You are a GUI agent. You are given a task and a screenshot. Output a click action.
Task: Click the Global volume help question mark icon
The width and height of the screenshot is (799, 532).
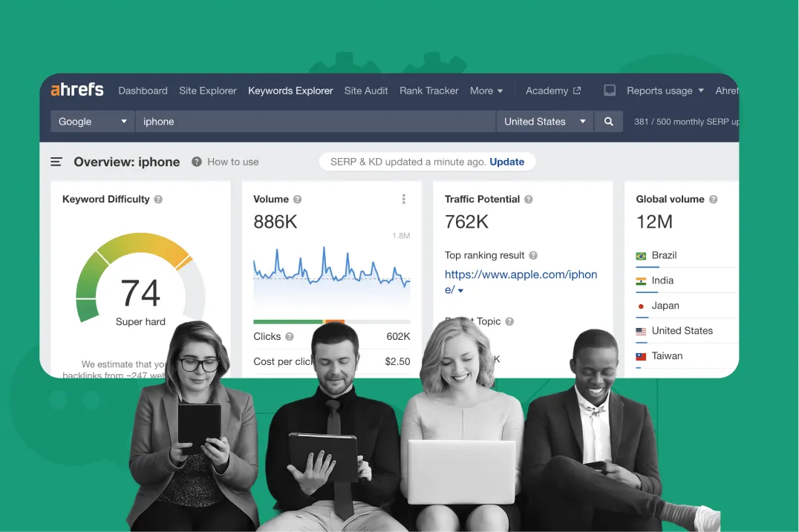pos(713,199)
